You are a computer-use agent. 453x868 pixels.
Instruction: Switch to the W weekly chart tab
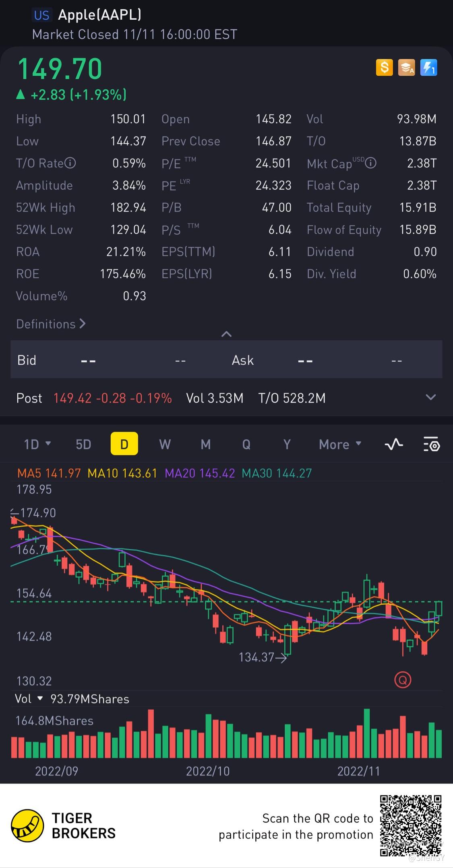[165, 444]
